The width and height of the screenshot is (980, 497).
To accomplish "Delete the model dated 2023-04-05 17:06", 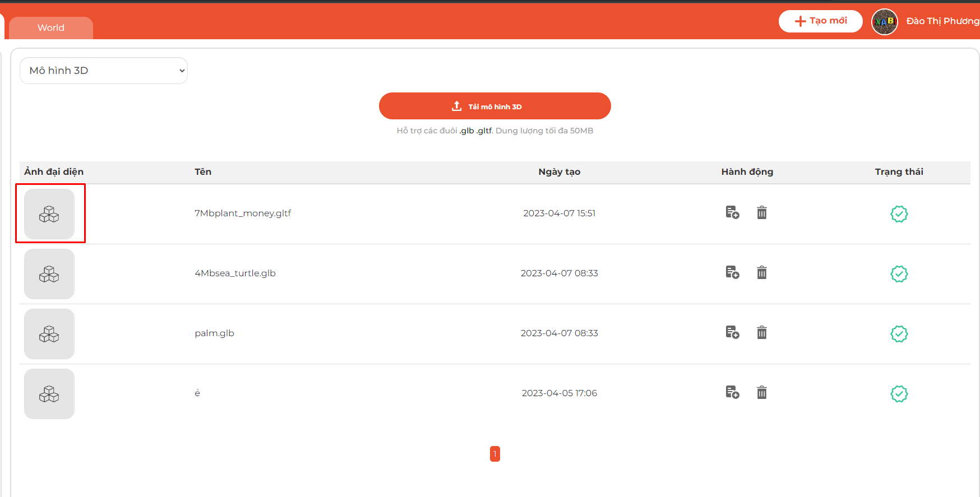I will (x=761, y=393).
